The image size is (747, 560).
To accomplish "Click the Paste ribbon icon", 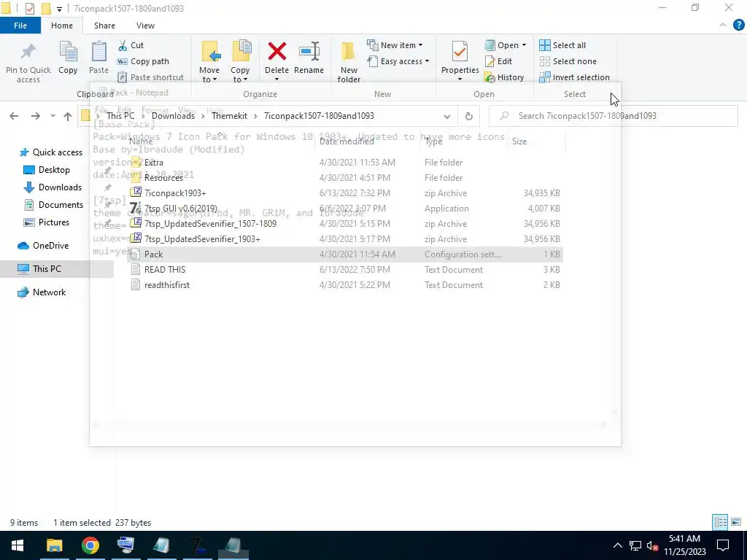I will coord(98,58).
